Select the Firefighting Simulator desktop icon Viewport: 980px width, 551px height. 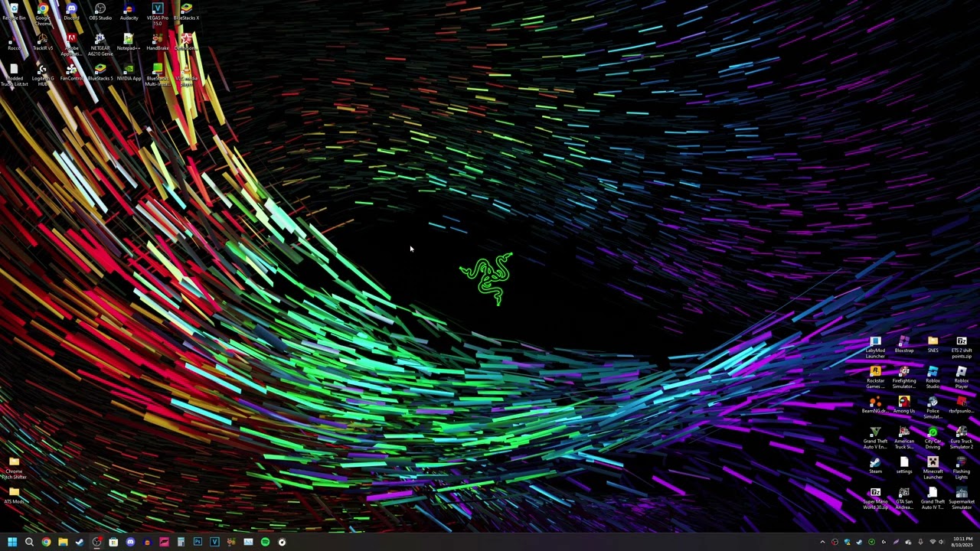click(904, 378)
